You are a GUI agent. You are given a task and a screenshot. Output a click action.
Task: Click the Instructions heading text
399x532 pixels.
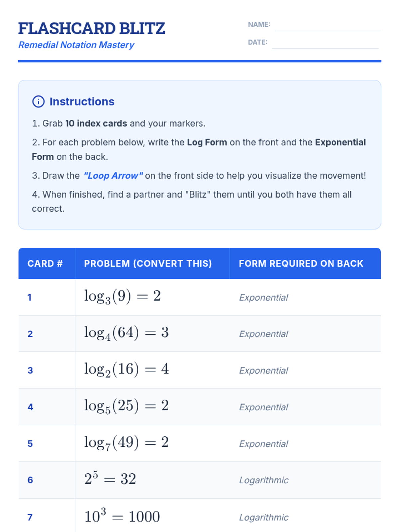click(x=82, y=102)
